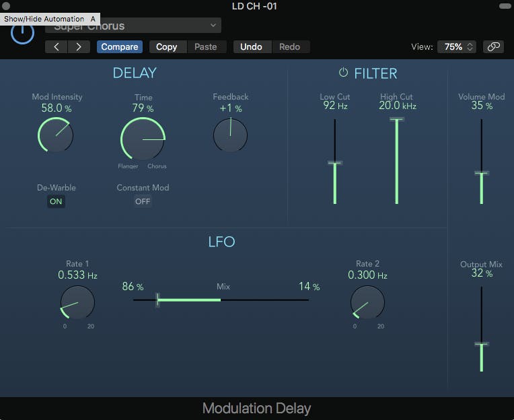Toggle the Filter power icon
Viewport: 514px width, 420px height.
coord(343,73)
